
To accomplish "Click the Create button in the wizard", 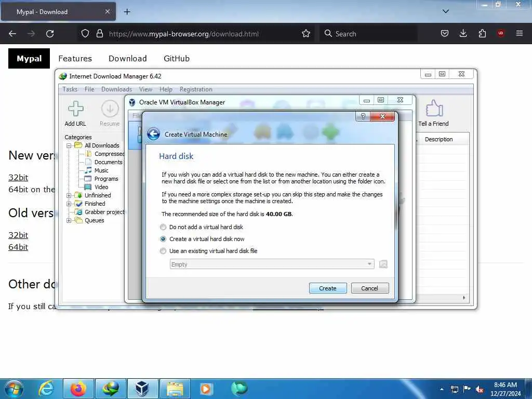I will click(x=328, y=288).
